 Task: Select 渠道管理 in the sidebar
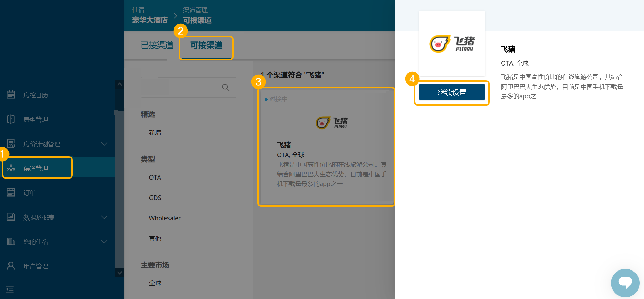coord(36,169)
